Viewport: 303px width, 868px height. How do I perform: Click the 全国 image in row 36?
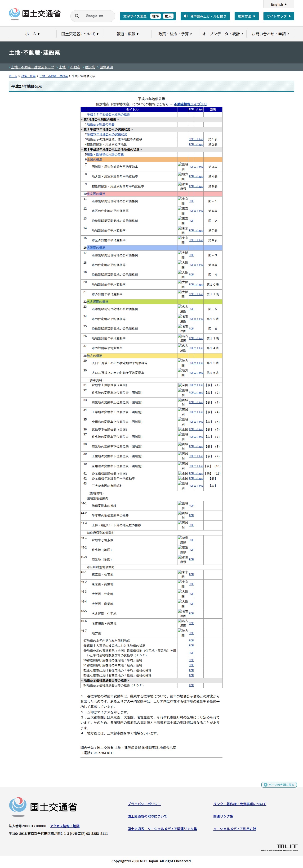tap(183, 429)
